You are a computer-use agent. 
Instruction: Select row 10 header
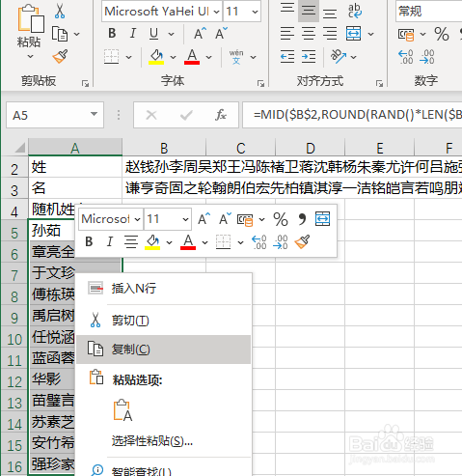[x=14, y=339]
